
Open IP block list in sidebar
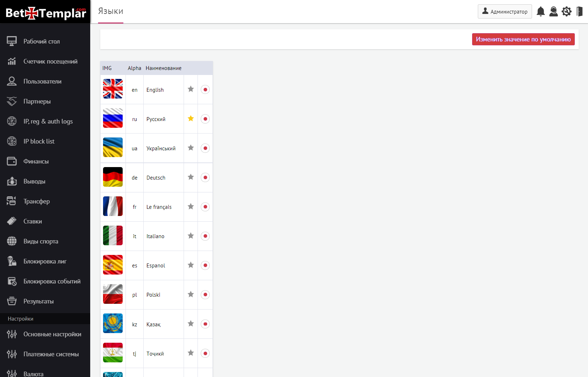(39, 141)
